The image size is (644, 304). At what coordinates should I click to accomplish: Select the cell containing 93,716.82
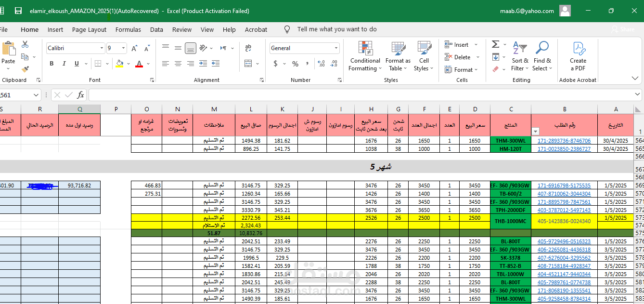79,185
